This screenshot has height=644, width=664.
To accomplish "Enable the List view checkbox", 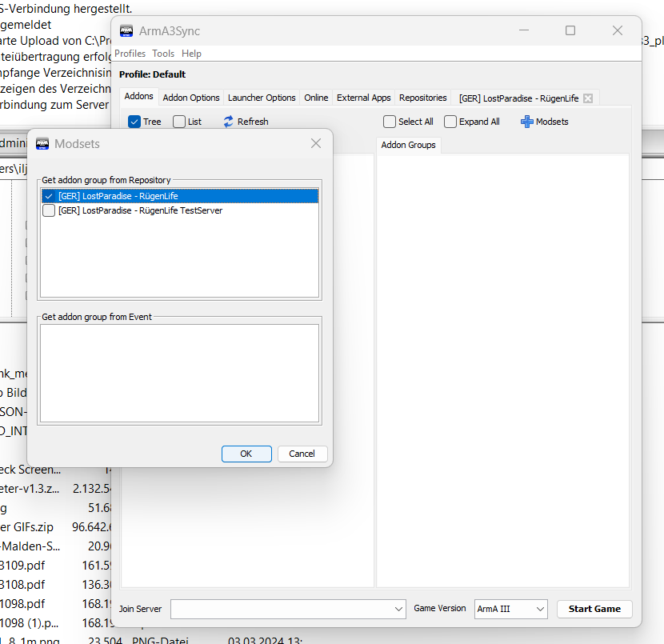I will (x=179, y=122).
